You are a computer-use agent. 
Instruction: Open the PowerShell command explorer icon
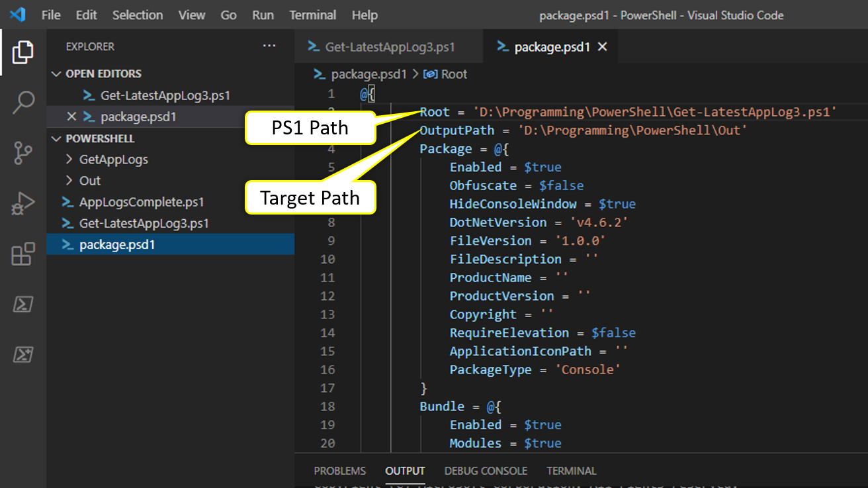click(23, 304)
